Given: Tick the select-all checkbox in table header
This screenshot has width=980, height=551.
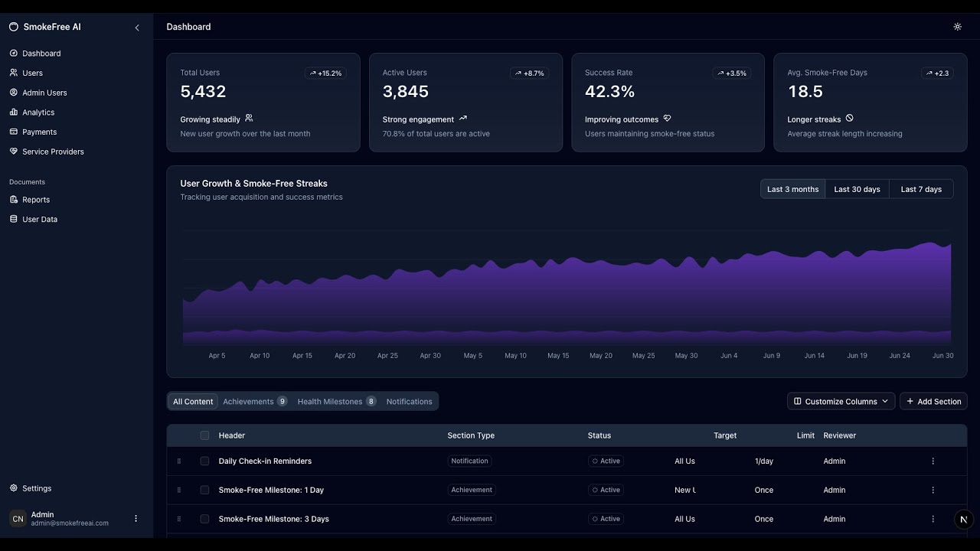Looking at the screenshot, I should tap(204, 435).
